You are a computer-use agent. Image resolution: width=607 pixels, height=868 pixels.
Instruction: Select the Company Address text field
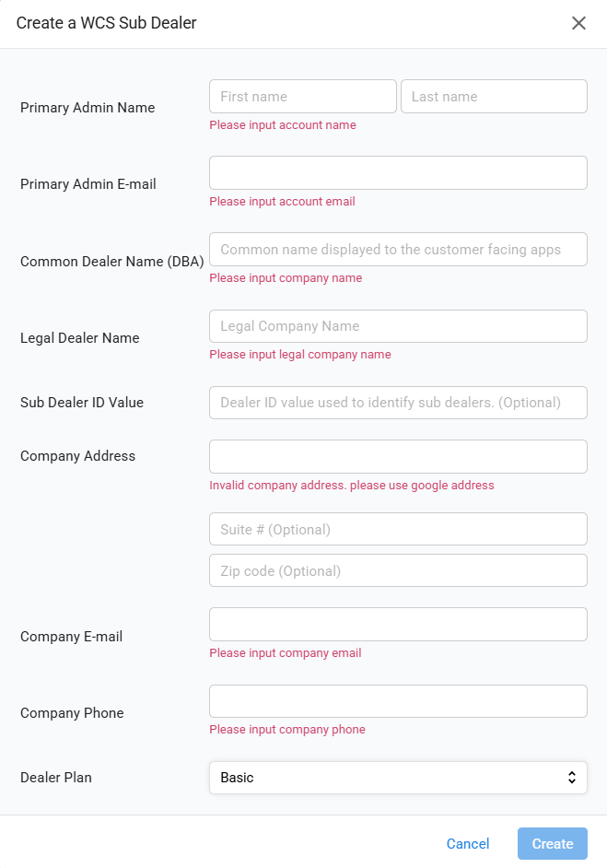tap(398, 456)
